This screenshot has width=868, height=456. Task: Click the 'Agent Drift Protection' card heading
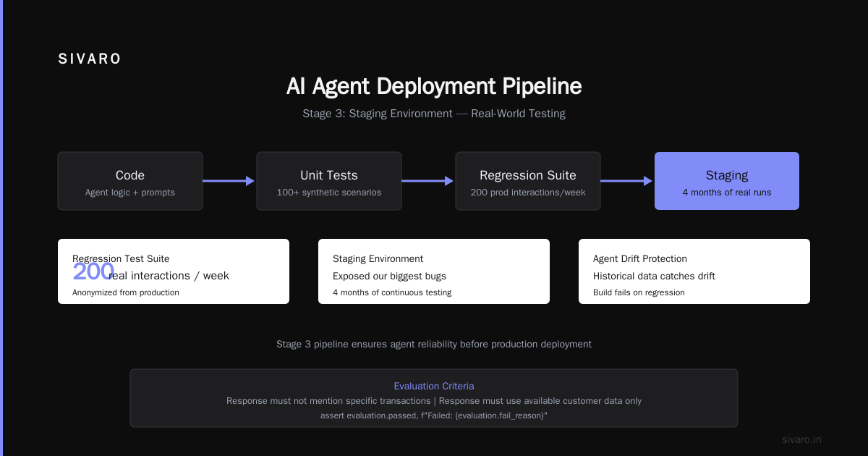click(x=640, y=258)
